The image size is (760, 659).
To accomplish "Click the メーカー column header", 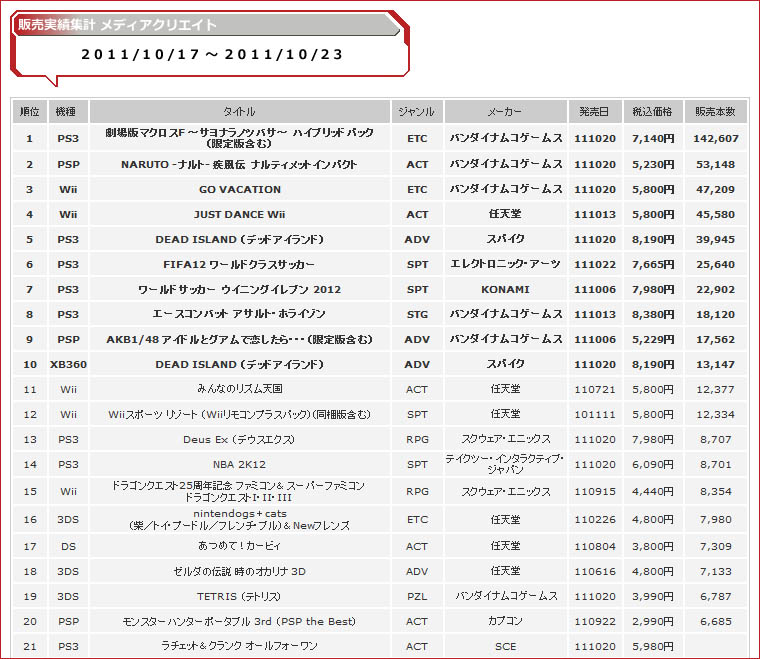I will coord(506,112).
